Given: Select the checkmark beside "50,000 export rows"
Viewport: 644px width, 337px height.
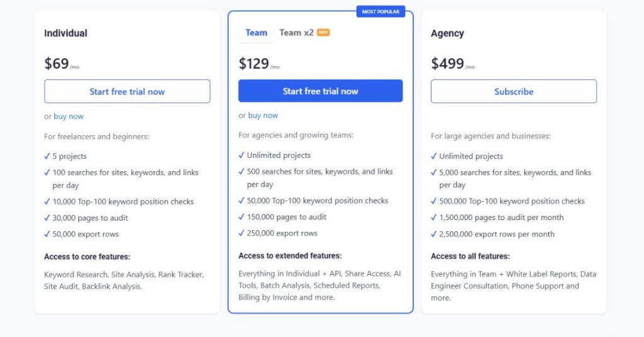Looking at the screenshot, I should [47, 234].
